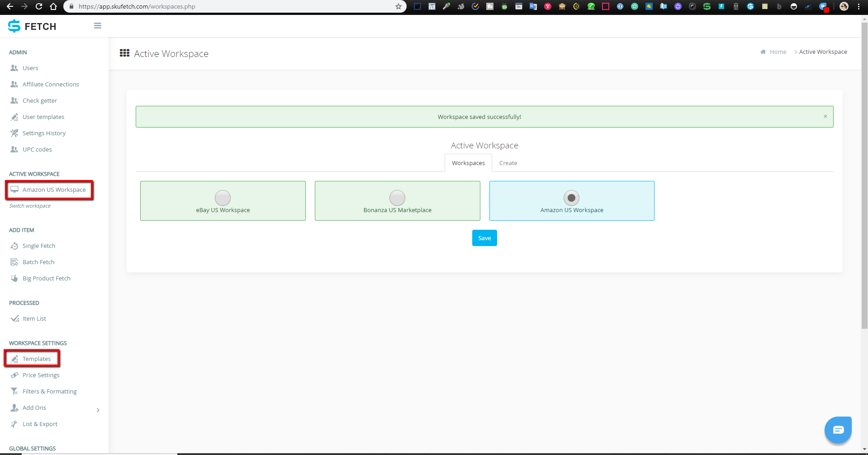Viewport: 868px width, 455px height.
Task: Bookmark page with the star icon
Action: click(x=398, y=6)
